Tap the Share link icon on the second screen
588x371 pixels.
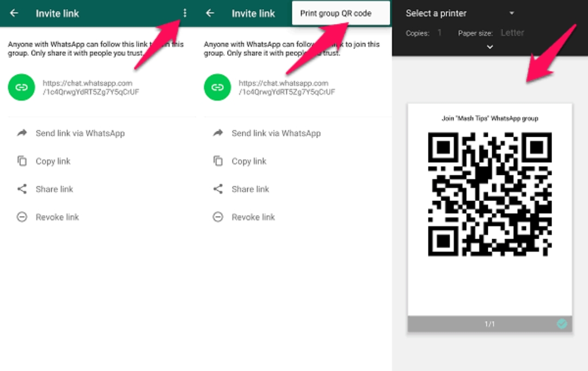click(x=218, y=189)
